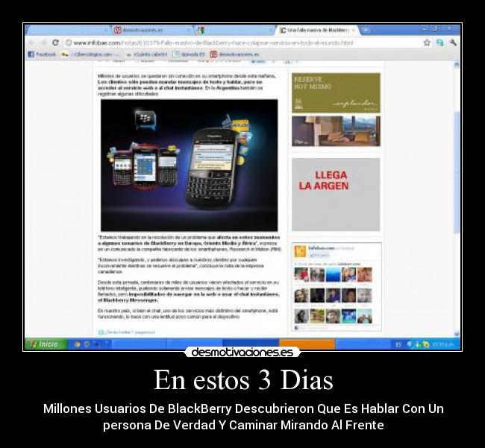Screen dimensions: 485x448
Task: Switch to the desmotivaciones.es tab
Action: coord(151,30)
